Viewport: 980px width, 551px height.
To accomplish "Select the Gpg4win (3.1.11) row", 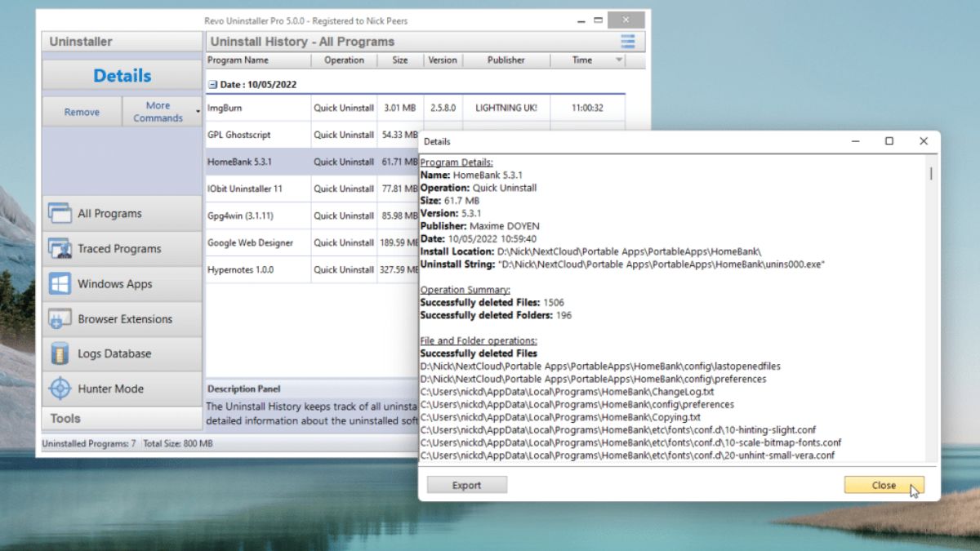I will [312, 216].
